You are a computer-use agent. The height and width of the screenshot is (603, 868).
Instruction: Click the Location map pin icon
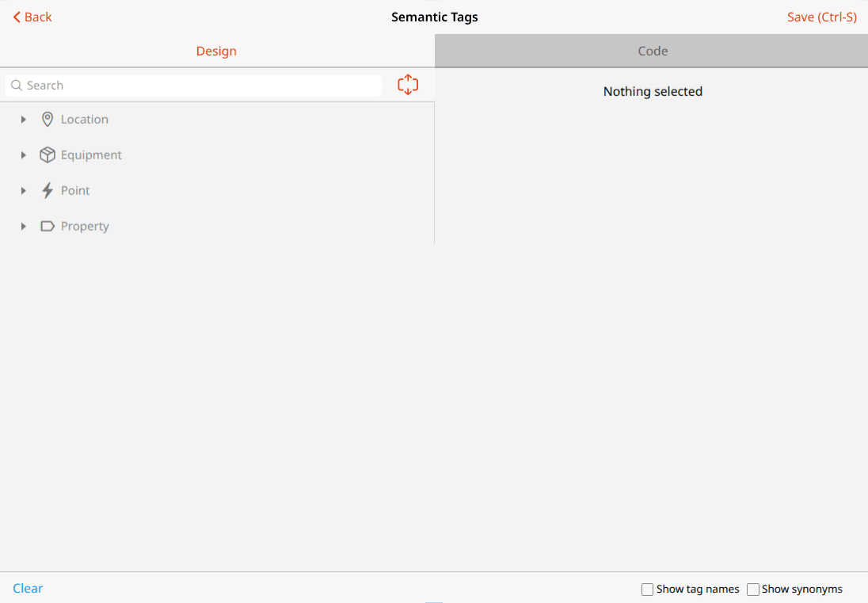(48, 119)
